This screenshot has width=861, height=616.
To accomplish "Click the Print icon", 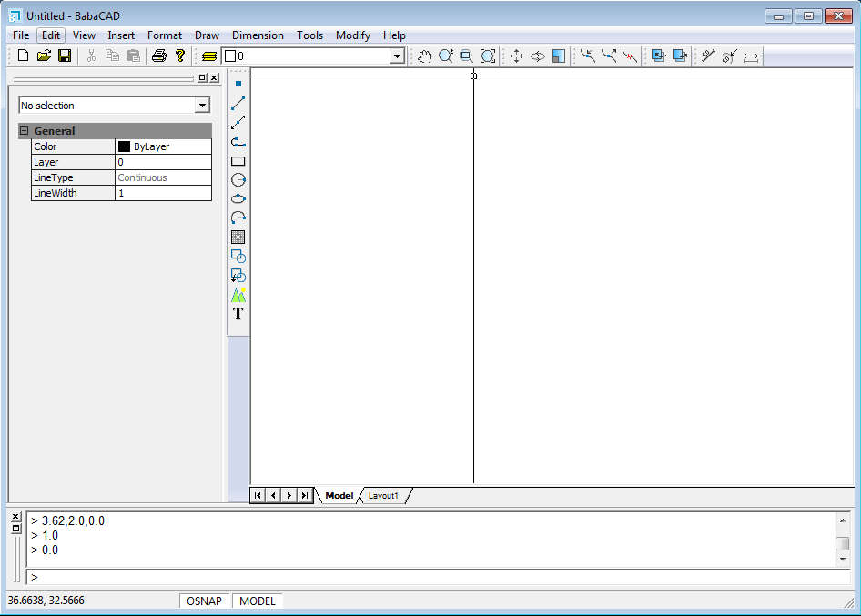I will pyautogui.click(x=158, y=56).
